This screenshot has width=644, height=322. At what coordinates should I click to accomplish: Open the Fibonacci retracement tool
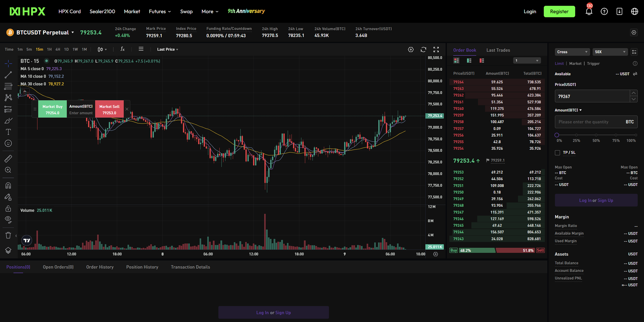tap(8, 86)
